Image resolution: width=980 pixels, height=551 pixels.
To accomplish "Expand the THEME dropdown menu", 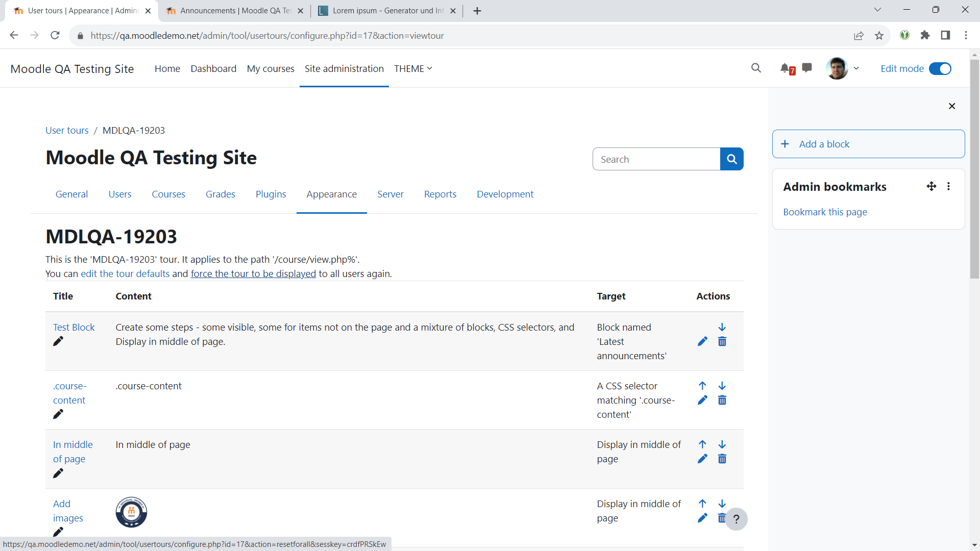I will 413,68.
